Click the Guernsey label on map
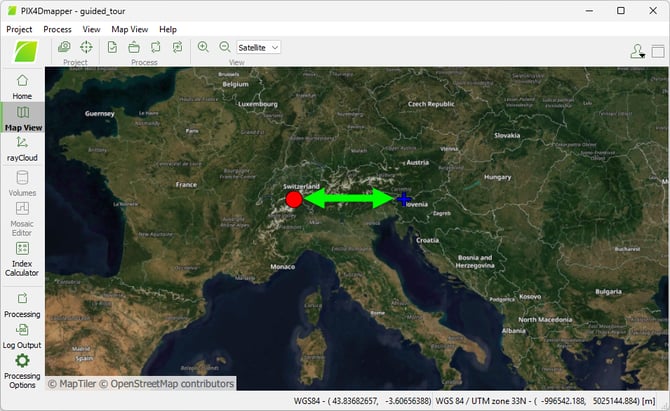The width and height of the screenshot is (670, 411). click(100, 114)
